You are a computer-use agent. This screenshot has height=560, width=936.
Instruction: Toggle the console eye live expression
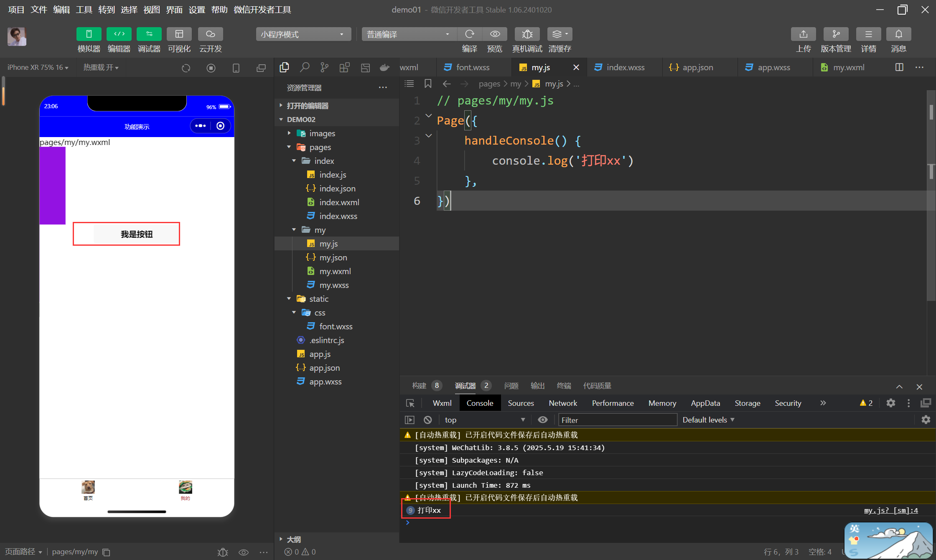pos(542,420)
